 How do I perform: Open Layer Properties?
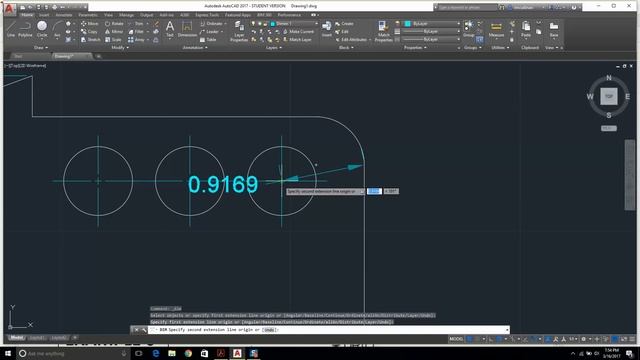(x=239, y=31)
